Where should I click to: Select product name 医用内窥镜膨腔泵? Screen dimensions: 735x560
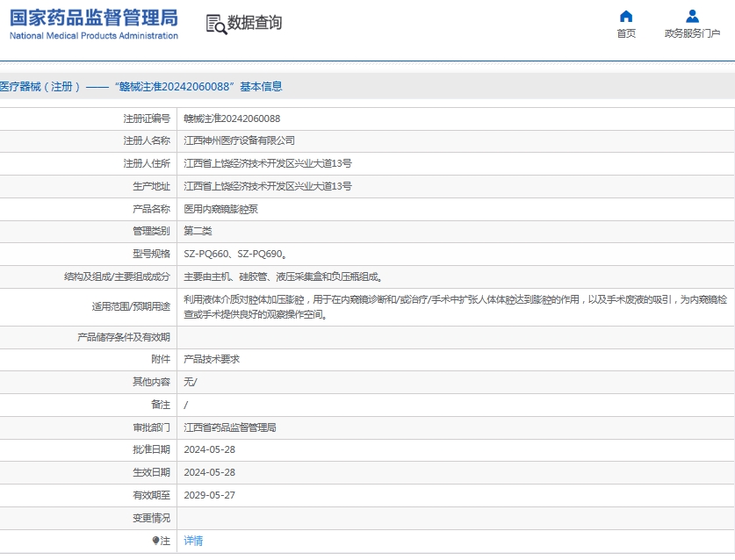[x=220, y=209]
